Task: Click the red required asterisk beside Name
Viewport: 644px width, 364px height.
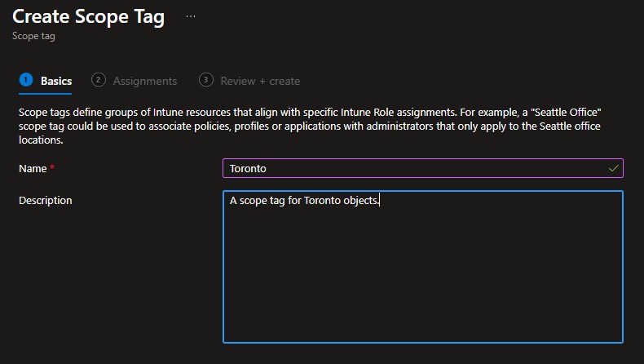Action: (x=52, y=168)
